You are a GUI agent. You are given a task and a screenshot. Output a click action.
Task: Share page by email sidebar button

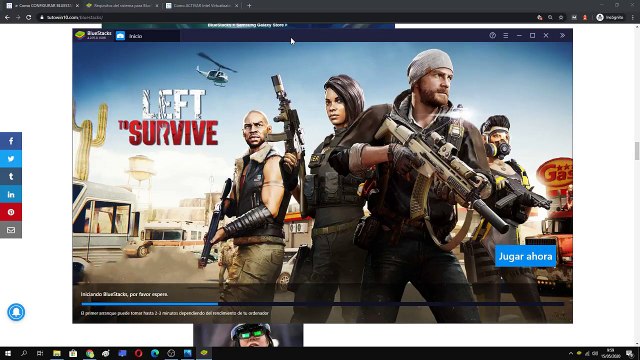point(11,230)
